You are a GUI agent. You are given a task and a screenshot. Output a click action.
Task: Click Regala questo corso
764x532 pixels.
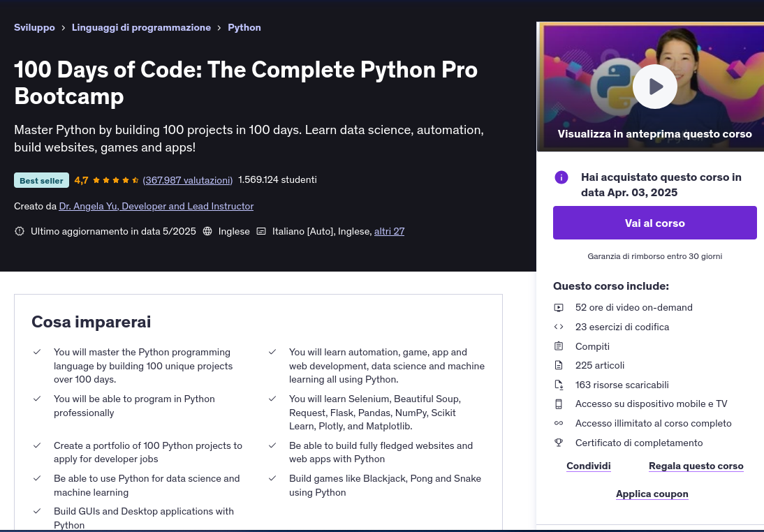pos(696,466)
